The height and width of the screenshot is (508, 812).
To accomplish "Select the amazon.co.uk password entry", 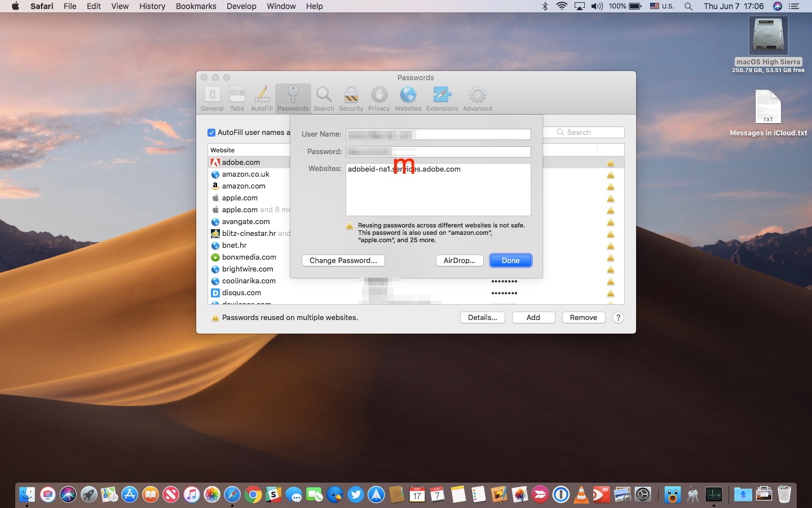I will (x=246, y=174).
